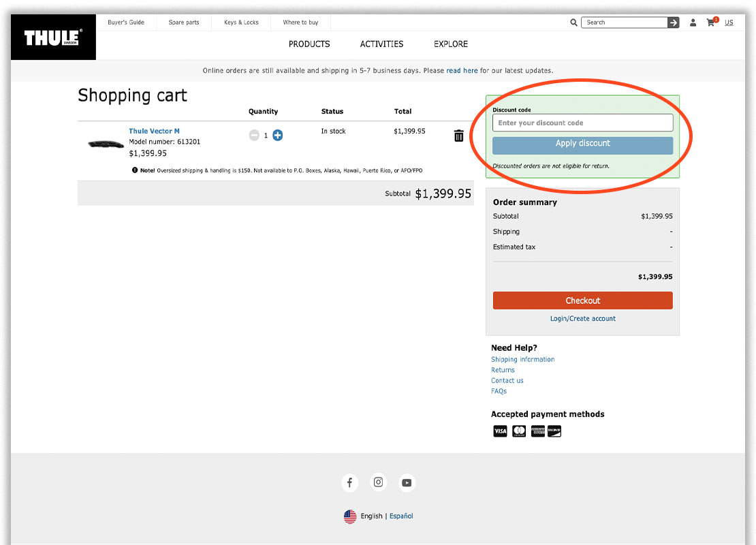The height and width of the screenshot is (545, 756).
Task: Click the Apply discount button
Action: 582,144
